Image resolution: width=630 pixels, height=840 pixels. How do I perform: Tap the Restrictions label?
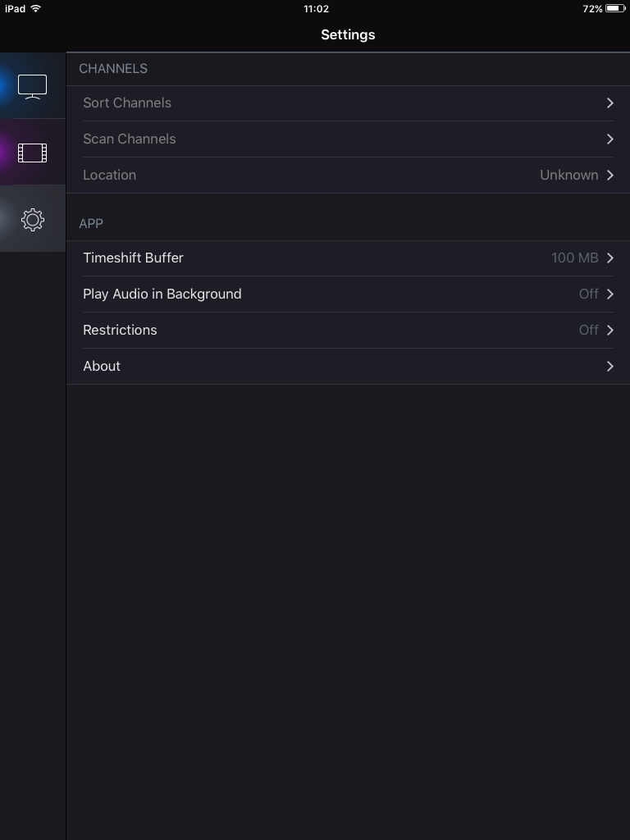tap(120, 331)
